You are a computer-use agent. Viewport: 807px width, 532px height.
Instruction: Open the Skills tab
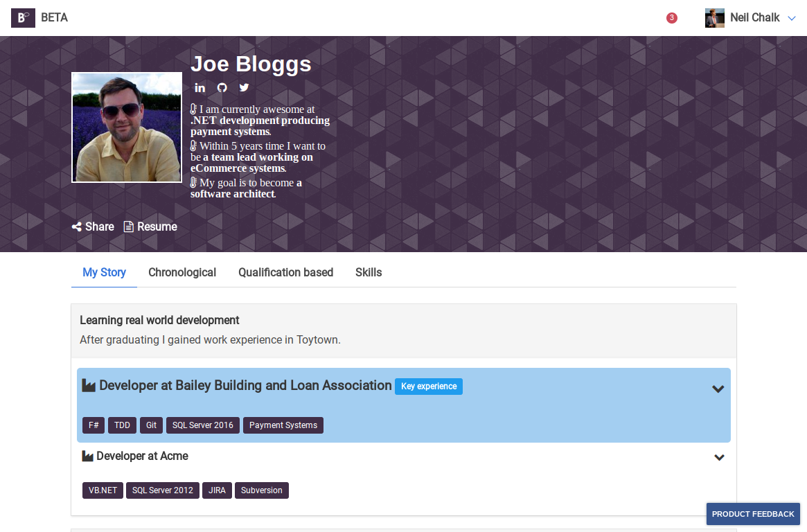pos(369,273)
